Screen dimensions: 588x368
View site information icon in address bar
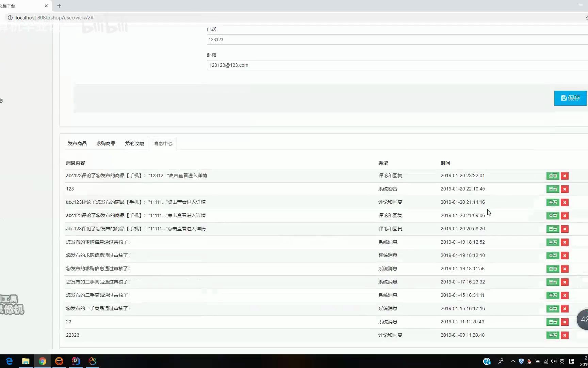click(10, 18)
